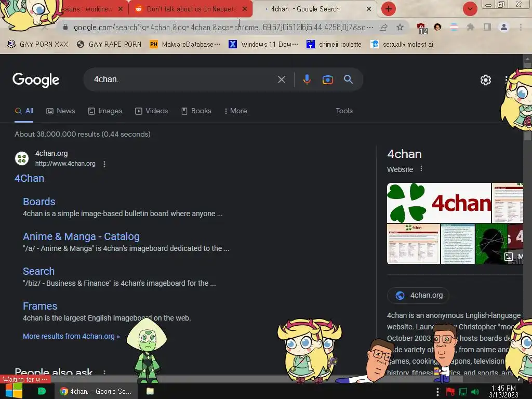Open search Tools options
Image resolution: width=532 pixels, height=399 pixels.
coord(344,111)
